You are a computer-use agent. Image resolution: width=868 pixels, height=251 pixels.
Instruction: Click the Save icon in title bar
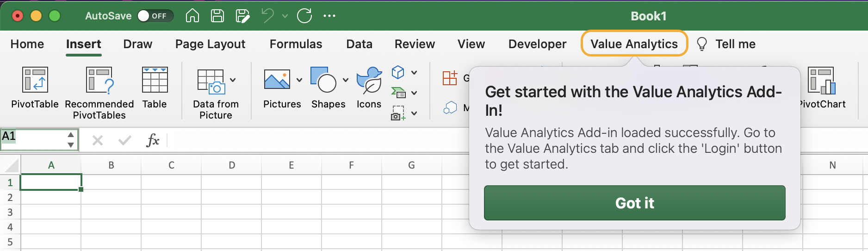pyautogui.click(x=217, y=16)
